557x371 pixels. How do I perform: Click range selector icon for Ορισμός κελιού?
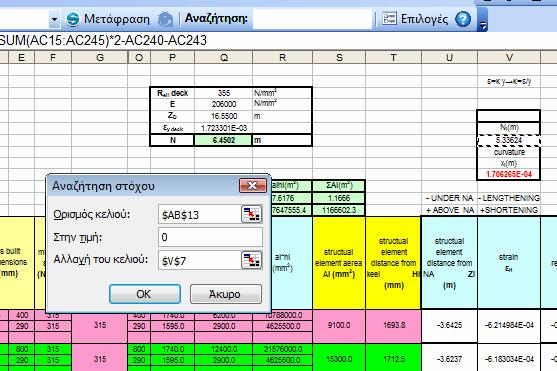pos(252,214)
